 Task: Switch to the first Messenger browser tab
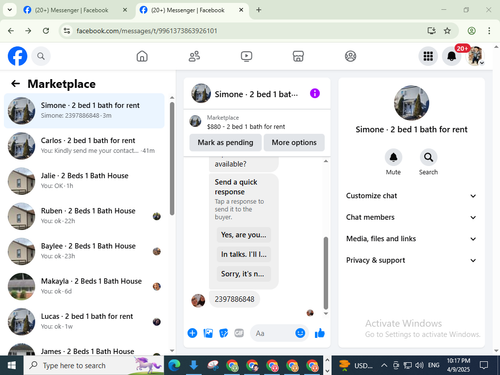coord(72,10)
